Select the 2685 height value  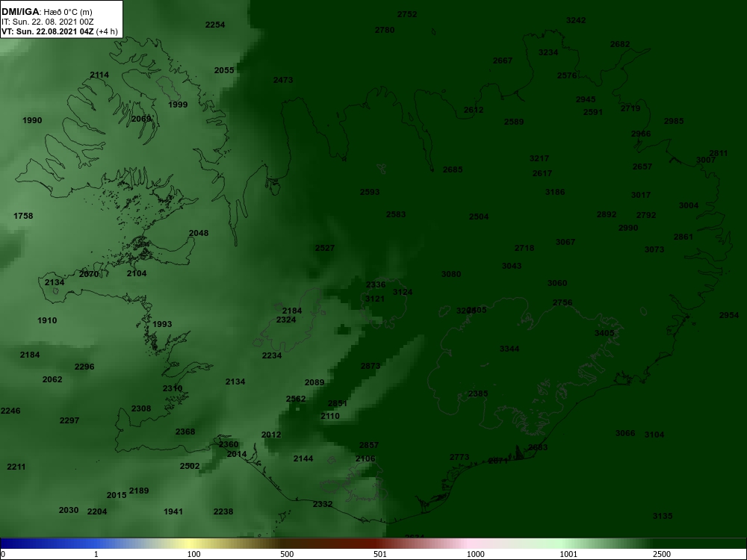[453, 169]
